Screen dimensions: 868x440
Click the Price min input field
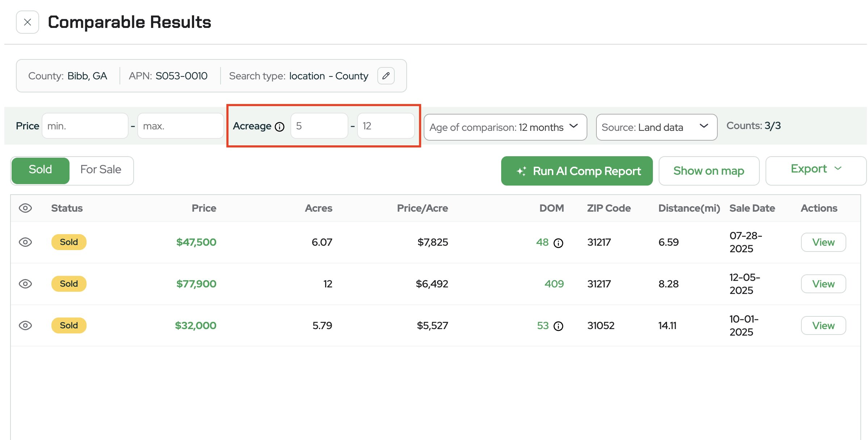point(85,126)
